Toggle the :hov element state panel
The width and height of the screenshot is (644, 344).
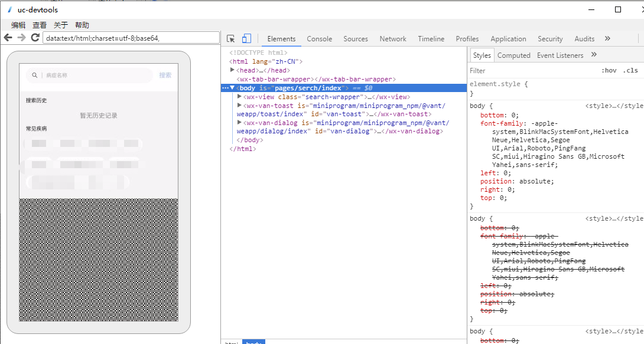pyautogui.click(x=609, y=71)
